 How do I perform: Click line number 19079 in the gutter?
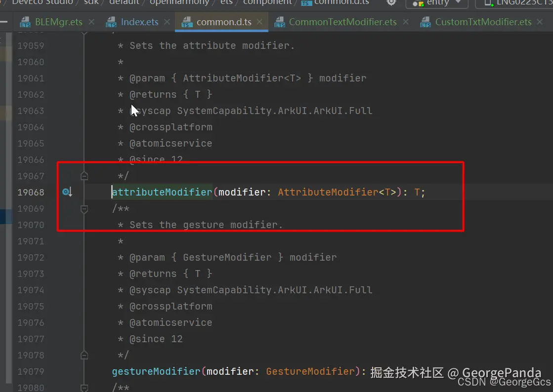(x=31, y=372)
